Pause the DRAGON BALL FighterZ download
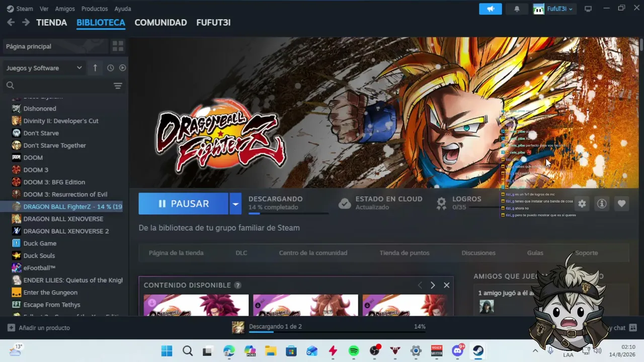This screenshot has width=644, height=362. (x=184, y=204)
